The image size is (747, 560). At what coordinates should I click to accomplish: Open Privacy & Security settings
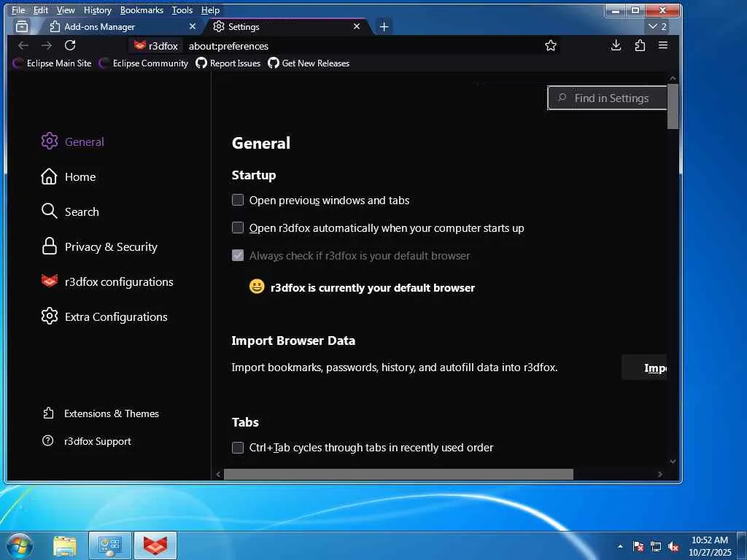99,246
